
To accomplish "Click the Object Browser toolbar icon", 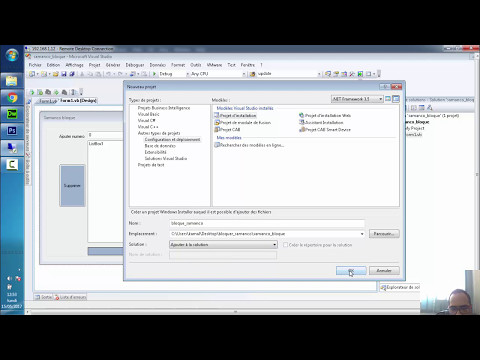I will click(344, 74).
